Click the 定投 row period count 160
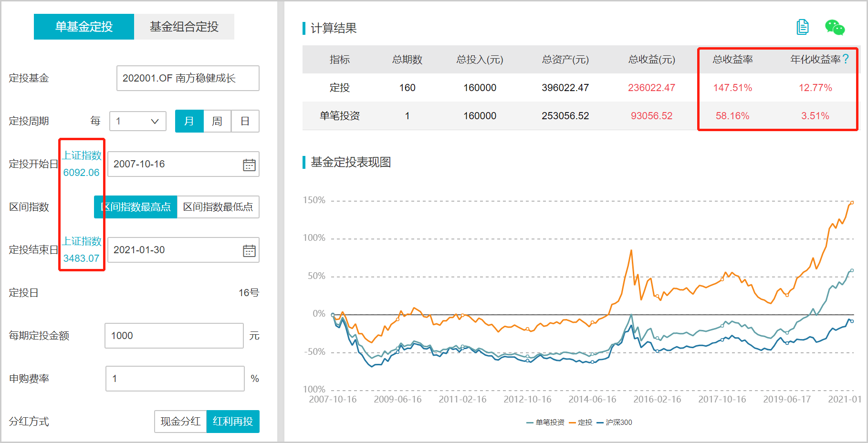868x443 pixels. (x=408, y=88)
